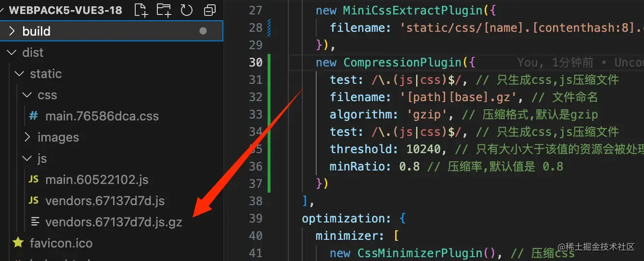
Task: Click the CSS file icon beside main.76586dca.css
Action: tap(34, 116)
